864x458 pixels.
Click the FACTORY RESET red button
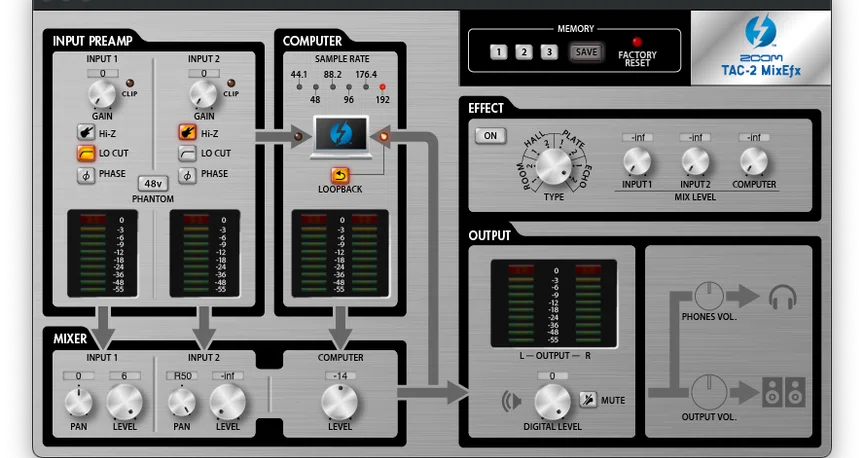[x=637, y=42]
